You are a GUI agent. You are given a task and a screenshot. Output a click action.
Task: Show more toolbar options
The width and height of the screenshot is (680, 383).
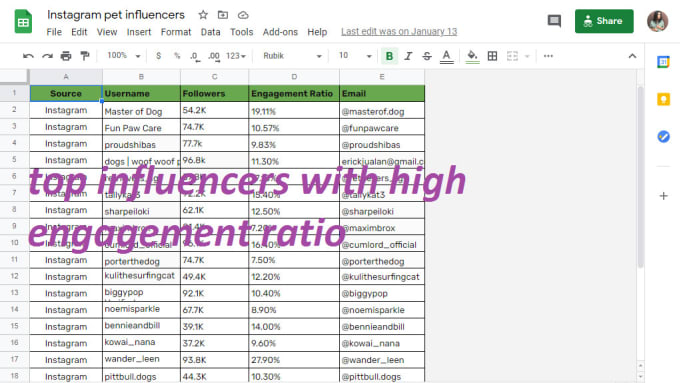pyautogui.click(x=548, y=56)
